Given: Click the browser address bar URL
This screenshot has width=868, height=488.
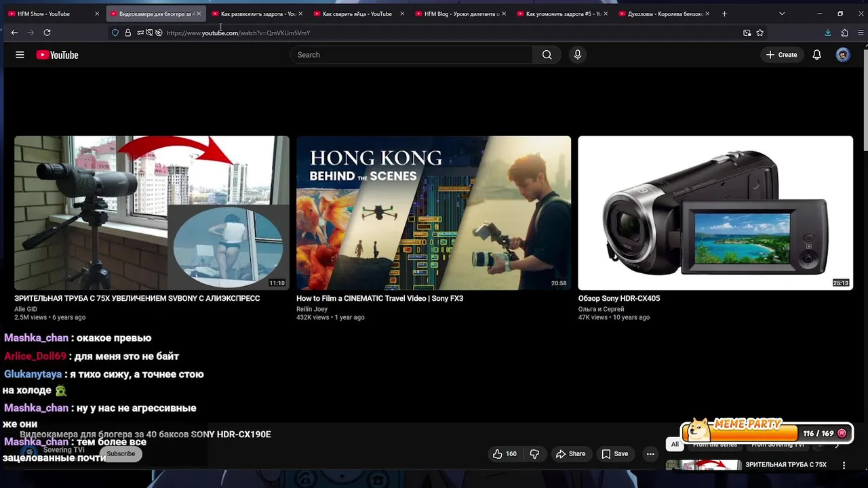Looking at the screenshot, I should pyautogui.click(x=238, y=33).
